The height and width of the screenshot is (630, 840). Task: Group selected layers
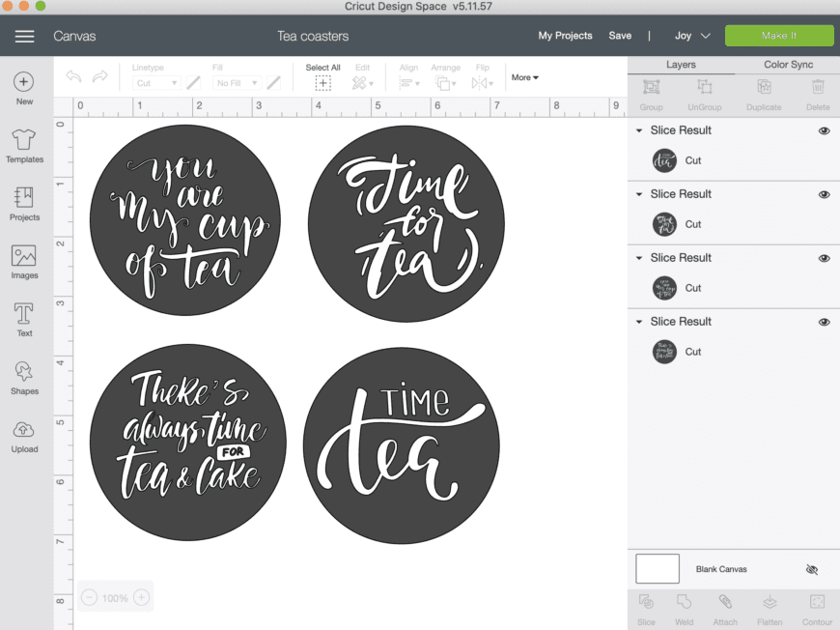651,95
